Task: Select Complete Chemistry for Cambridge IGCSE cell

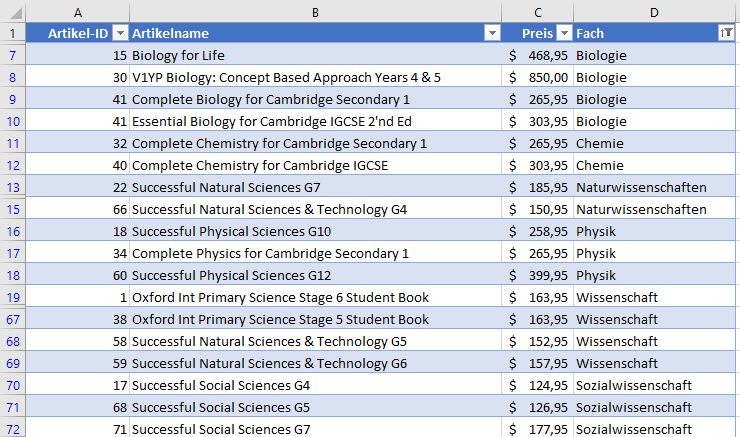Action: click(315, 165)
